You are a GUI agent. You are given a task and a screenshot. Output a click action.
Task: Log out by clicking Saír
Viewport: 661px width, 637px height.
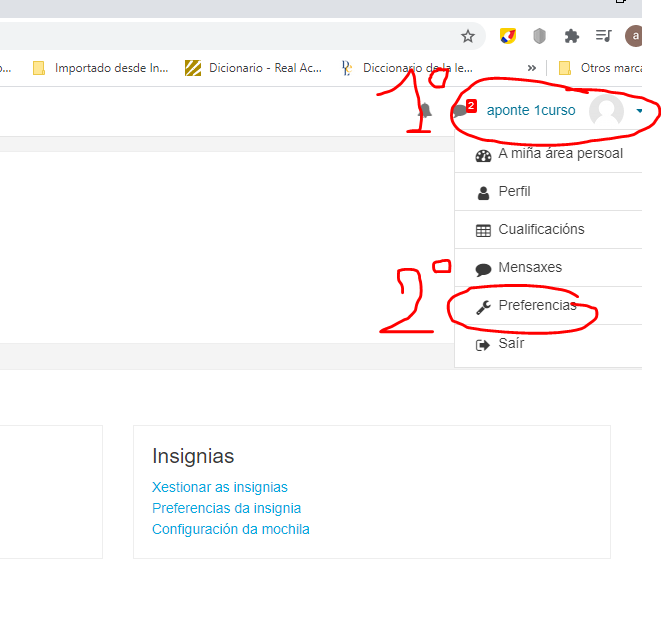pos(511,343)
